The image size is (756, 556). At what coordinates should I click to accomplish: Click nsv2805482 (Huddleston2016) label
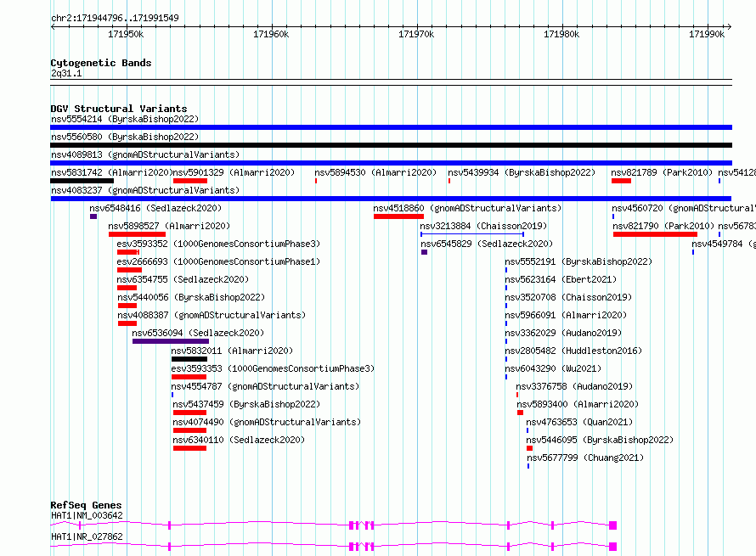[x=573, y=351]
